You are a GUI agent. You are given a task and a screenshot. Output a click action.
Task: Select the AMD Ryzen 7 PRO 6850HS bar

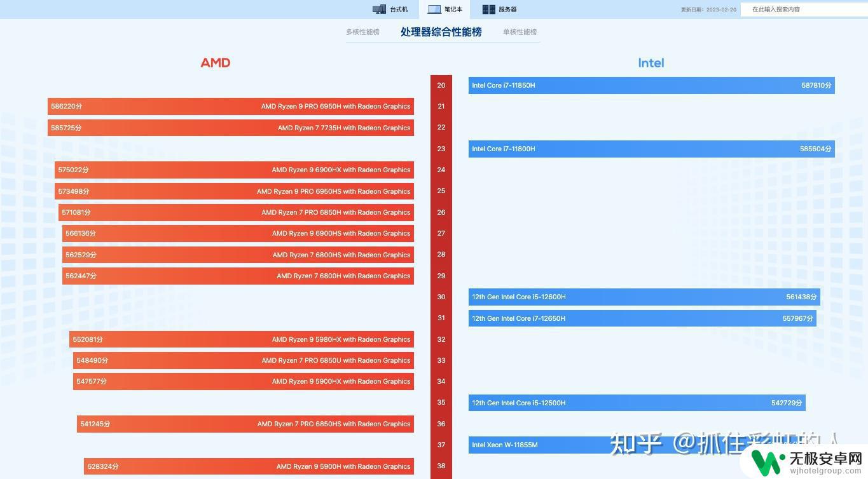[245, 424]
